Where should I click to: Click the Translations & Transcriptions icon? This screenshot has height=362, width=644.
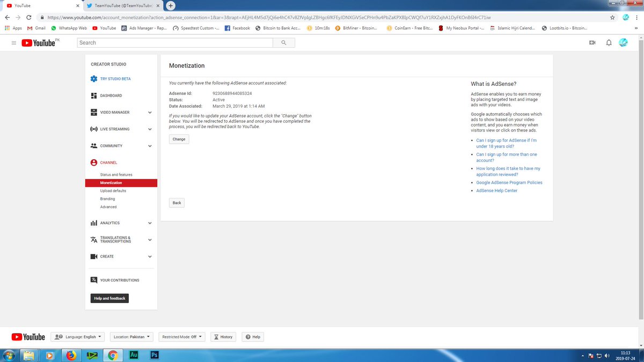pyautogui.click(x=94, y=240)
